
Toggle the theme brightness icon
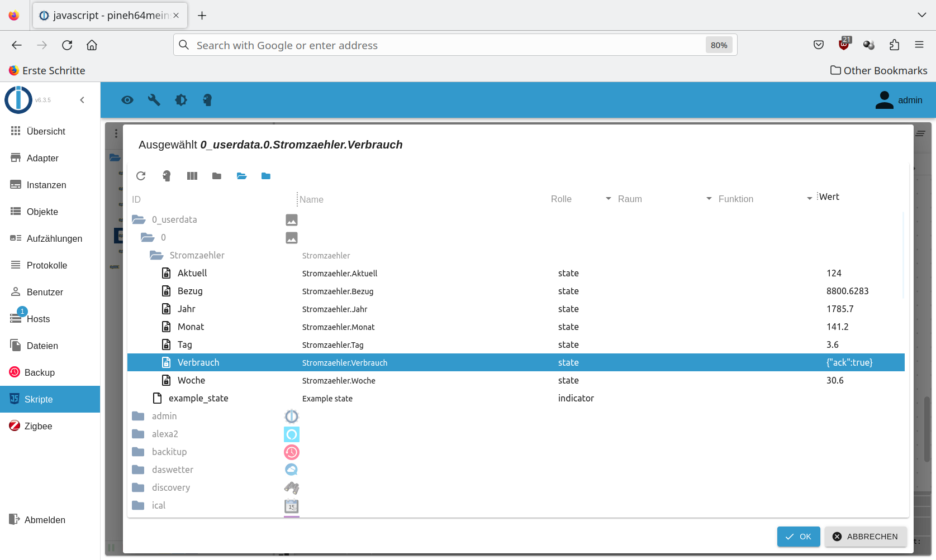point(181,100)
